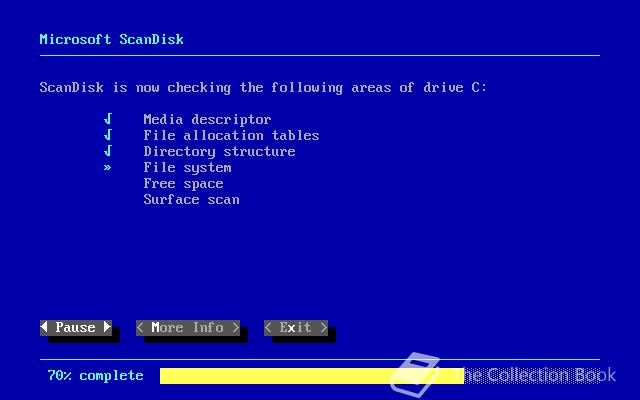Select the Media descriptor line
This screenshot has width=640, height=400.
[207, 120]
